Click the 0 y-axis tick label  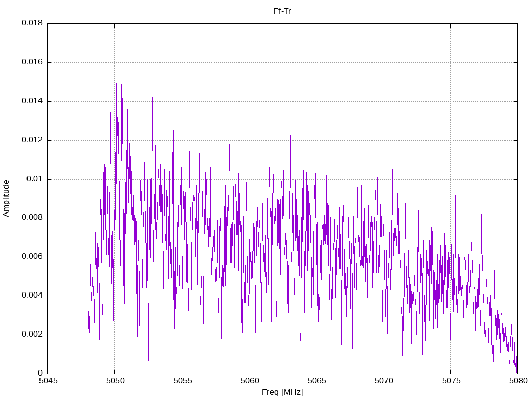(41, 373)
